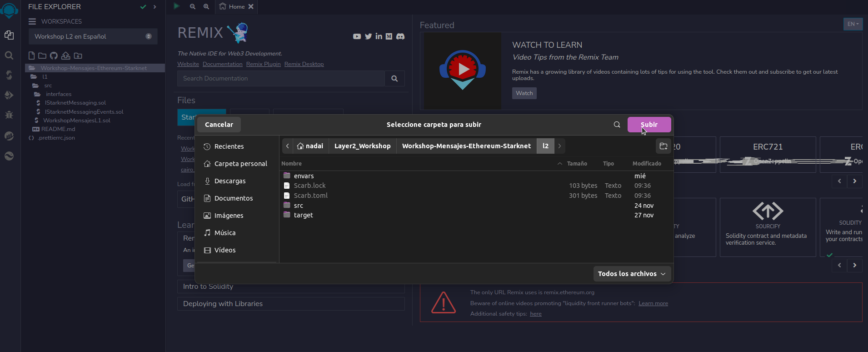The image size is (868, 352).
Task: Open the Deploy & run transactions icon
Action: pos(9,95)
